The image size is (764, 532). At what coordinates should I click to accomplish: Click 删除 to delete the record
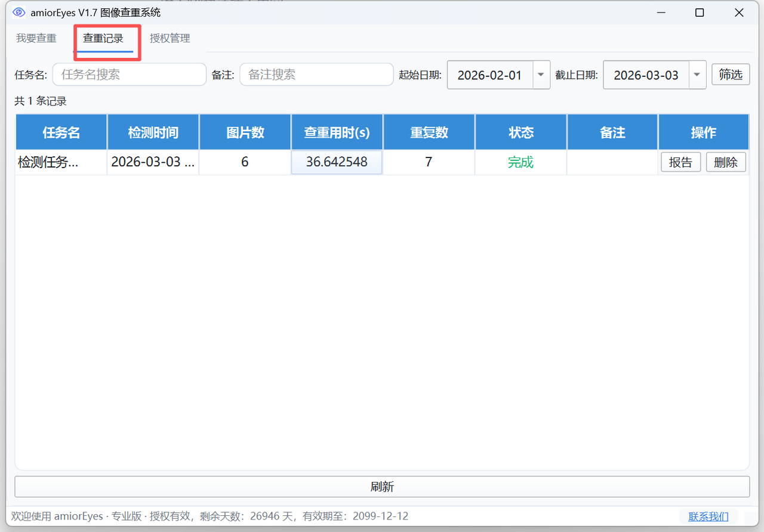(x=726, y=162)
